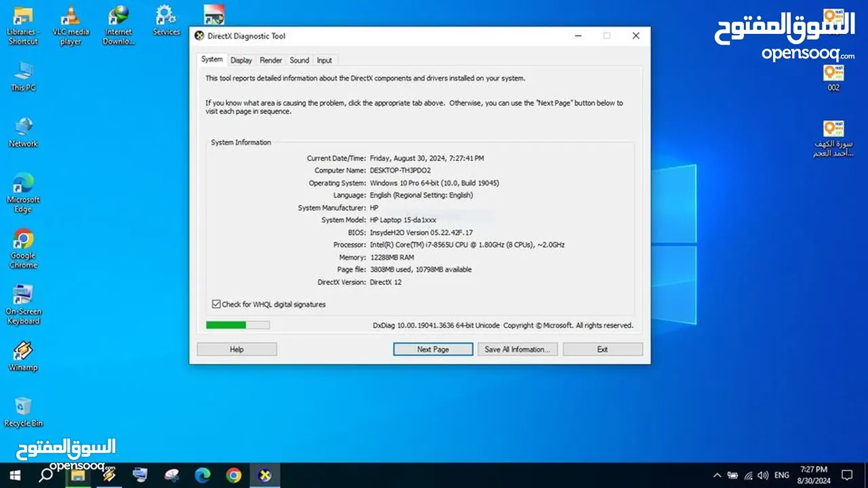Select the Google Chrome desktop icon
Image resolution: width=868 pixels, height=488 pixels.
(x=23, y=249)
